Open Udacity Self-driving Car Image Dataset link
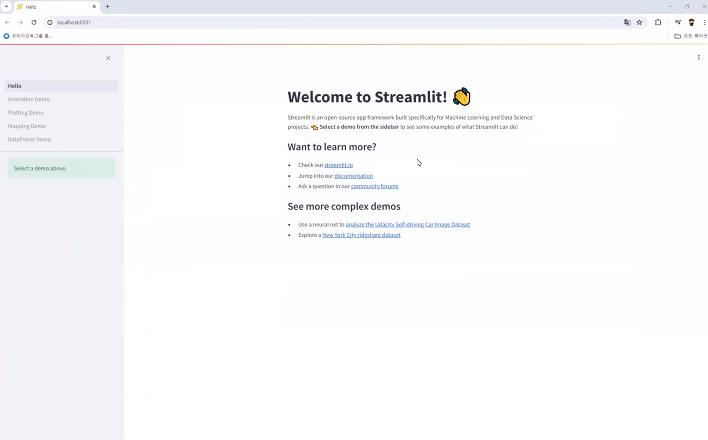The image size is (708, 440). point(408,225)
